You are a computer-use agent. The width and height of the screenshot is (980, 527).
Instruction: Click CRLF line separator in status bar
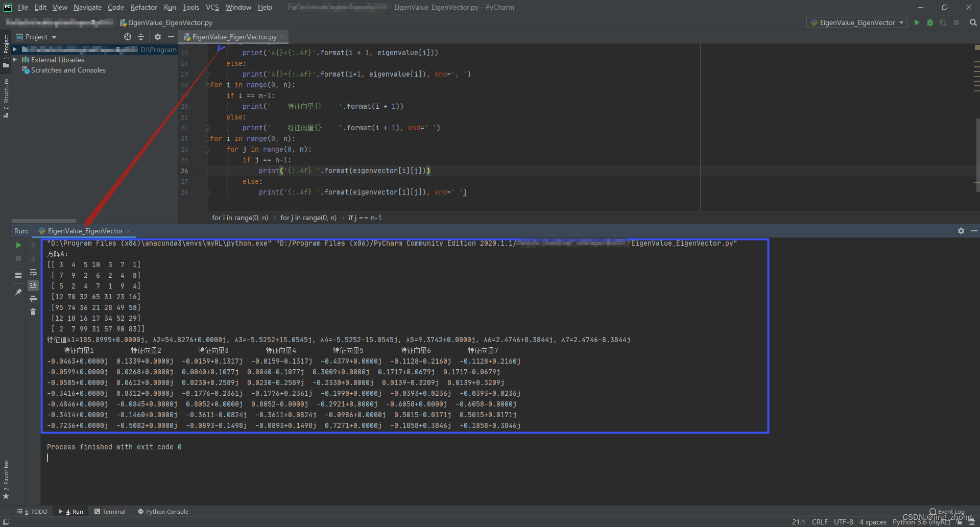[820, 522]
